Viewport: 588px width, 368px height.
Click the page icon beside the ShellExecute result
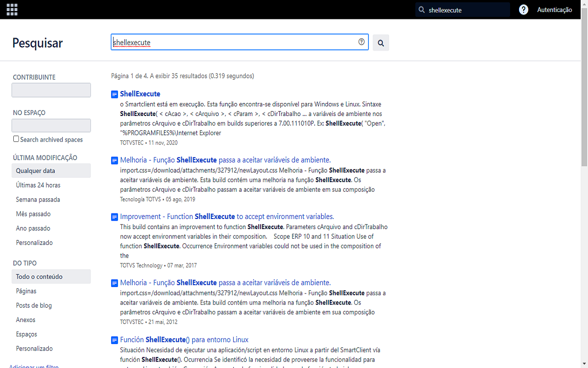tap(114, 94)
